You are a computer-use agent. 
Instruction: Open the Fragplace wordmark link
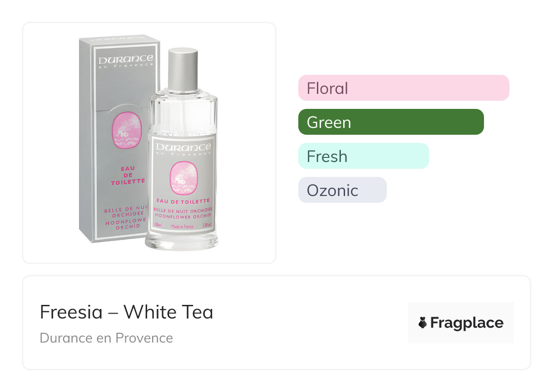[x=466, y=323]
